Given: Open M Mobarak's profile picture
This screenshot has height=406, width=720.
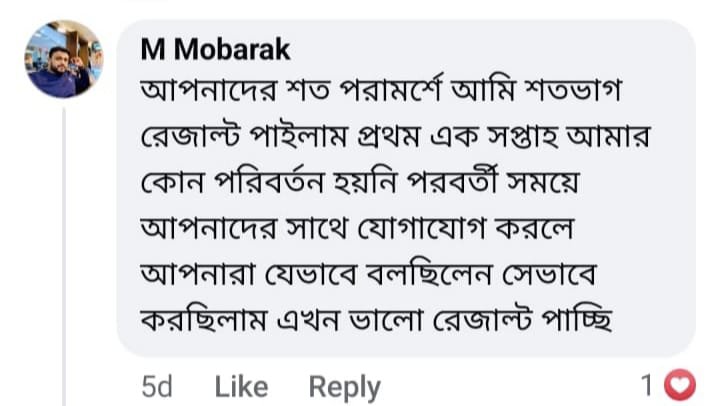Looking at the screenshot, I should (63, 59).
